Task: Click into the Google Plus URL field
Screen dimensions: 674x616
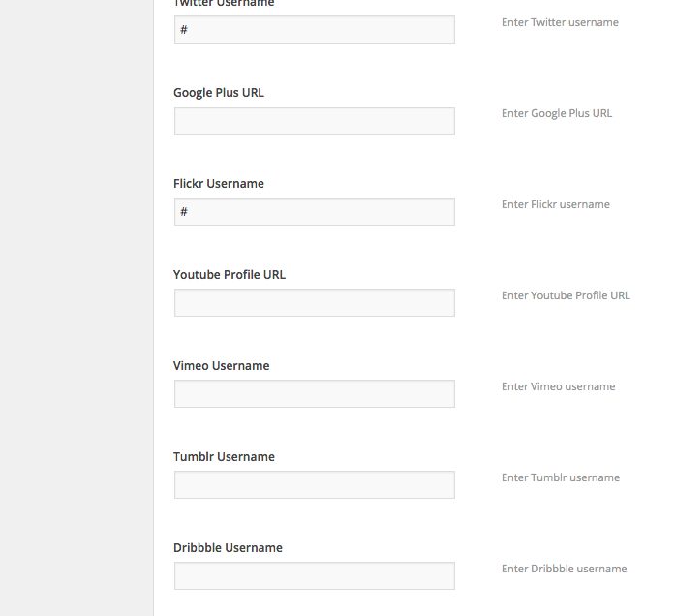Action: tap(314, 121)
